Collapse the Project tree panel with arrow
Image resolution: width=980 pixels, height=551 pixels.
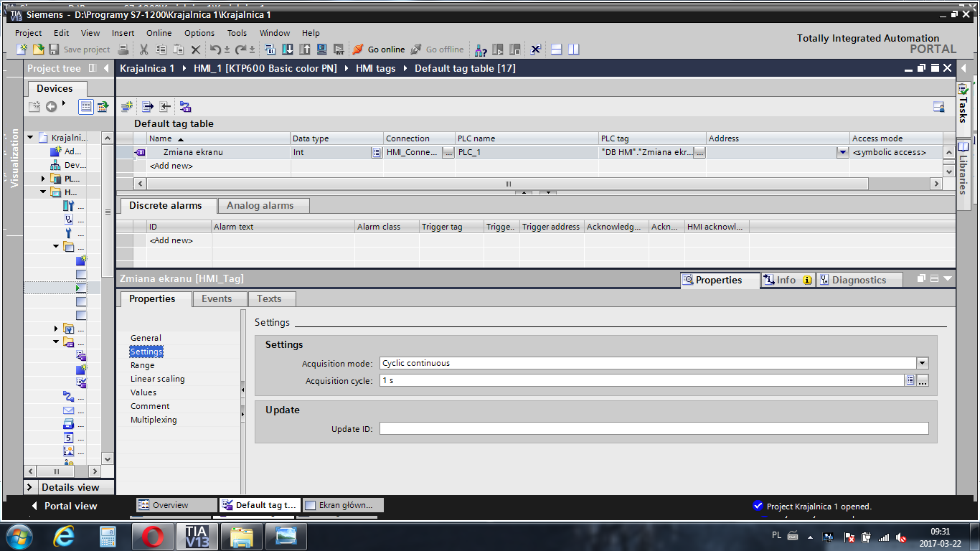pyautogui.click(x=106, y=68)
